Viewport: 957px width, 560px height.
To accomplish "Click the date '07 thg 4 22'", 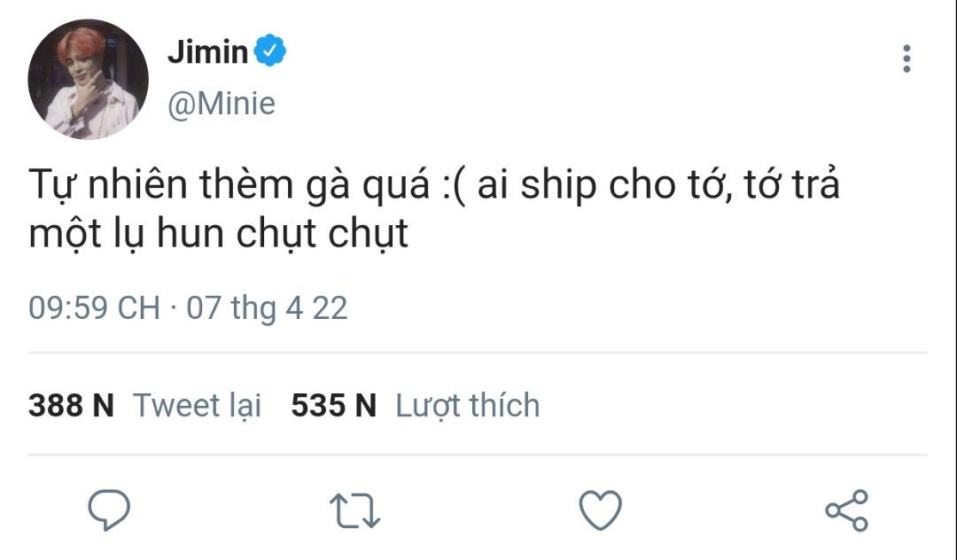I will click(x=267, y=308).
